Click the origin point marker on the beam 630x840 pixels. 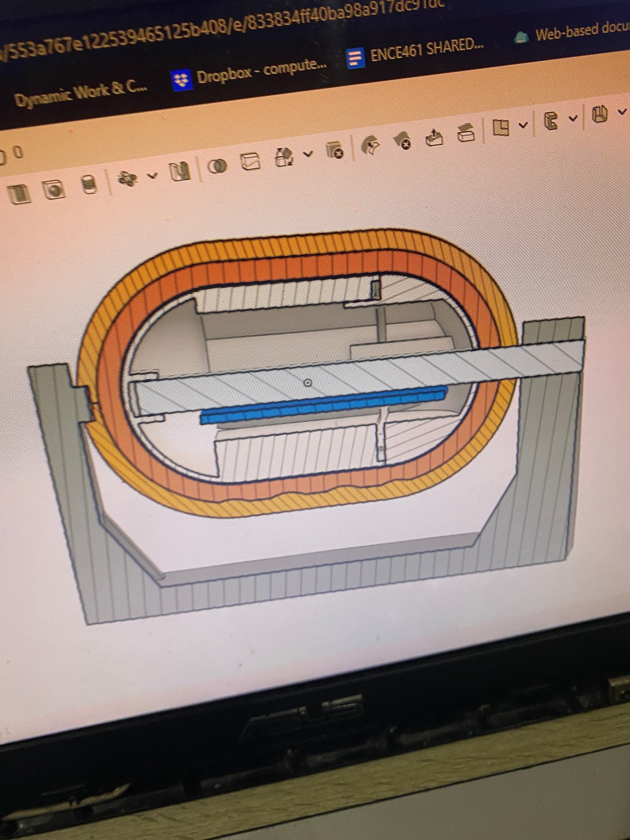[308, 383]
